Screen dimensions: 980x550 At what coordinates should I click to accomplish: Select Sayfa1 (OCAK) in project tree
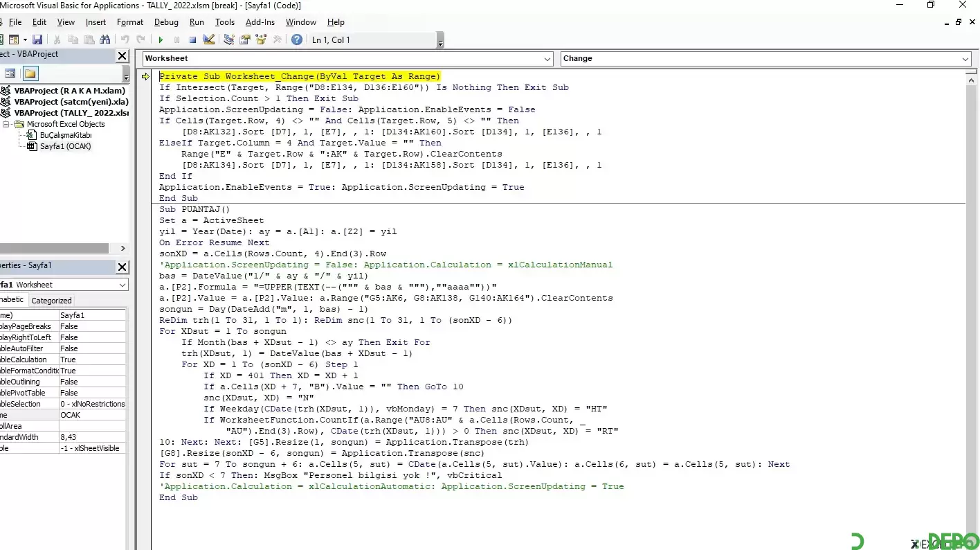pos(65,146)
